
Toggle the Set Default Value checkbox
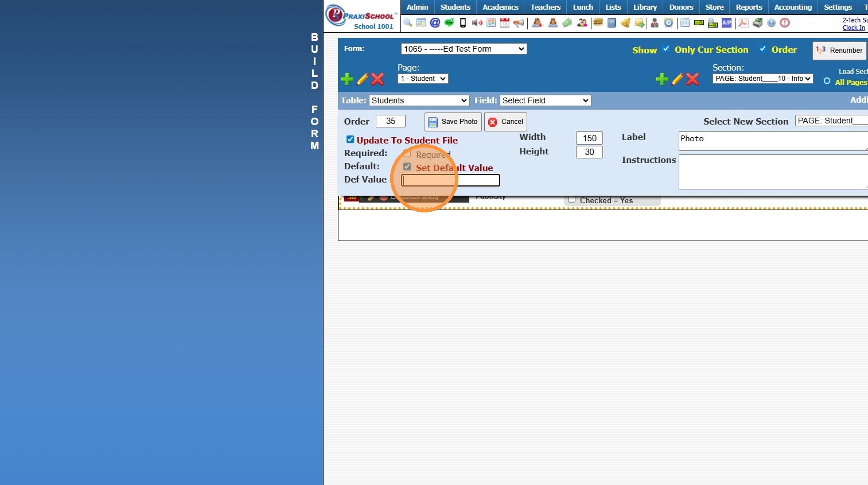(x=407, y=167)
